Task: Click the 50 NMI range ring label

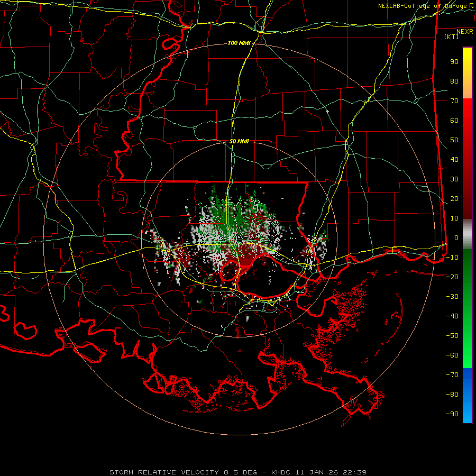Action: pyautogui.click(x=239, y=141)
